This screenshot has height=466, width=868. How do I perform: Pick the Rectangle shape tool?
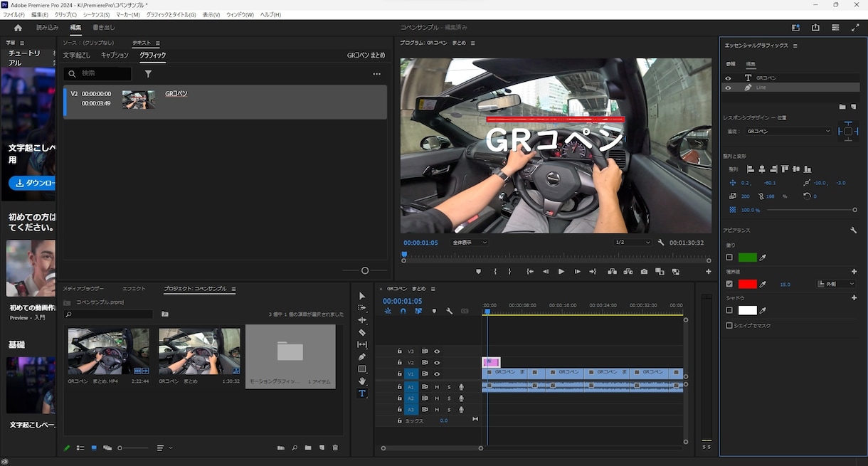click(x=362, y=369)
